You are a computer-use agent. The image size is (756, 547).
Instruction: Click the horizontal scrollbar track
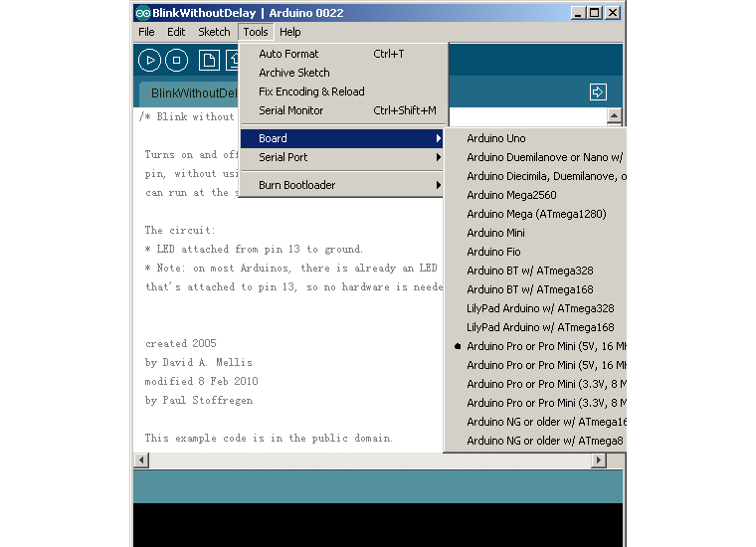click(x=370, y=460)
